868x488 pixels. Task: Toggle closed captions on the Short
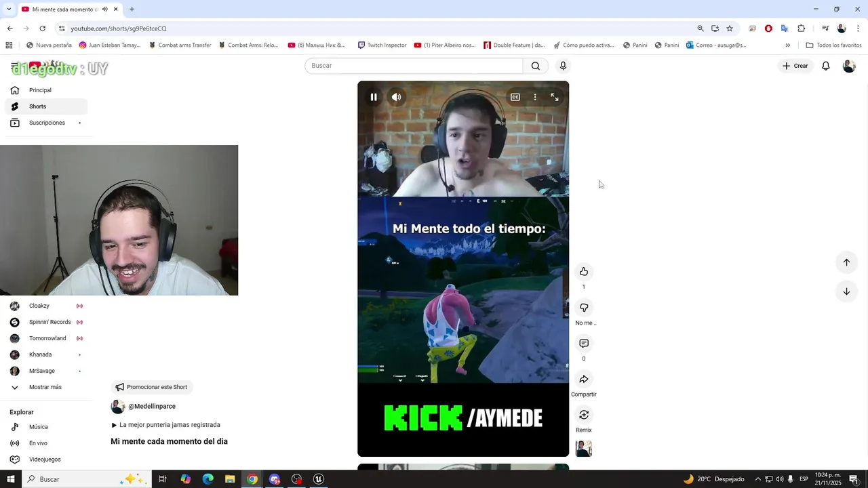tap(515, 97)
